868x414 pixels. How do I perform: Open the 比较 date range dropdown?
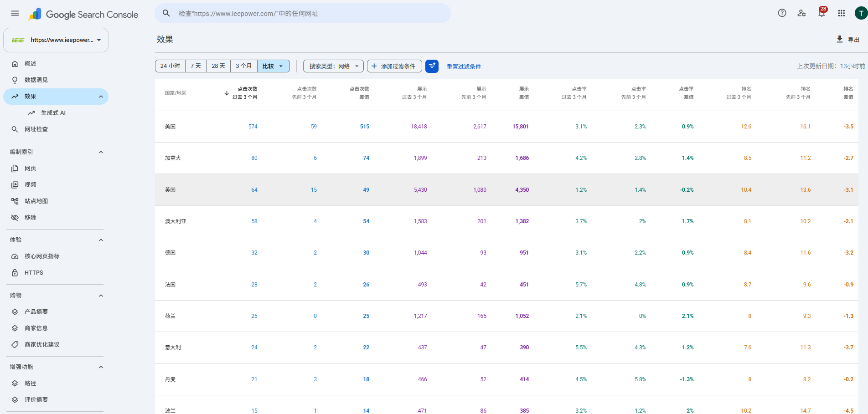coord(274,66)
